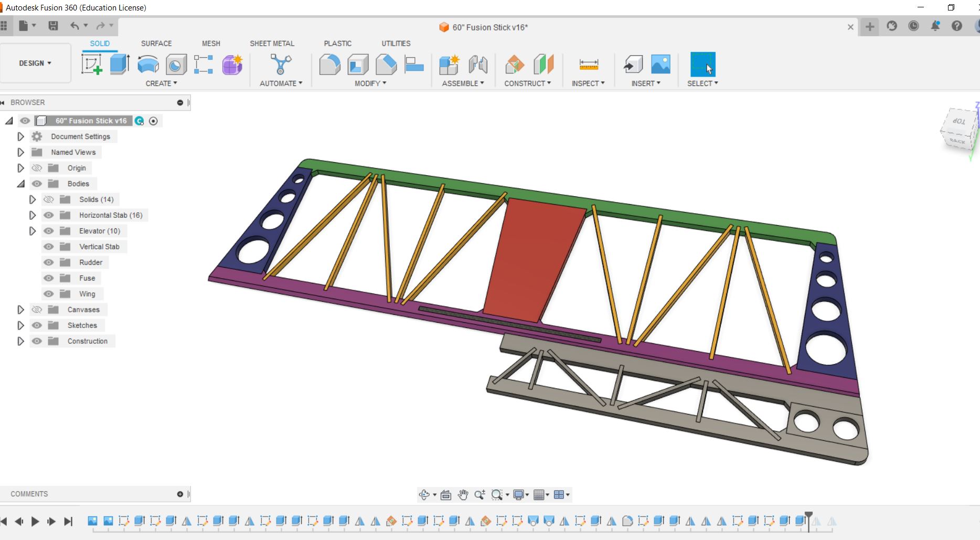Open the DESIGN workspace dropdown
The width and height of the screenshot is (980, 540).
[x=35, y=63]
